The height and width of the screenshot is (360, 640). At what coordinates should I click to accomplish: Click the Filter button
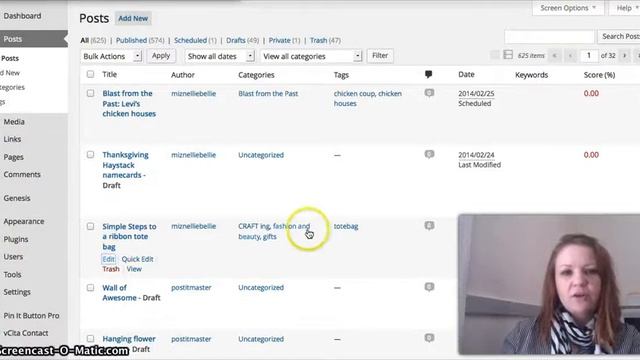380,56
